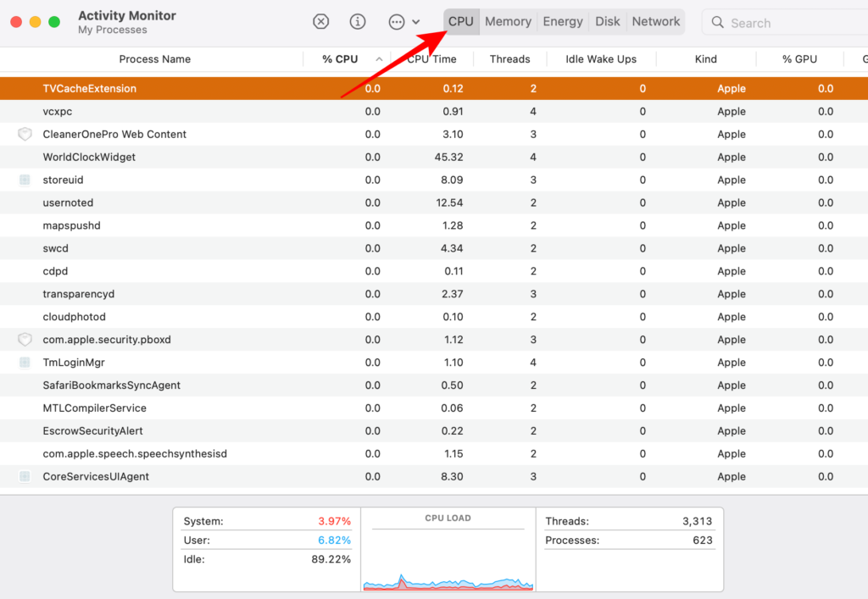This screenshot has width=868, height=599.
Task: Select the Disk tab
Action: point(607,22)
